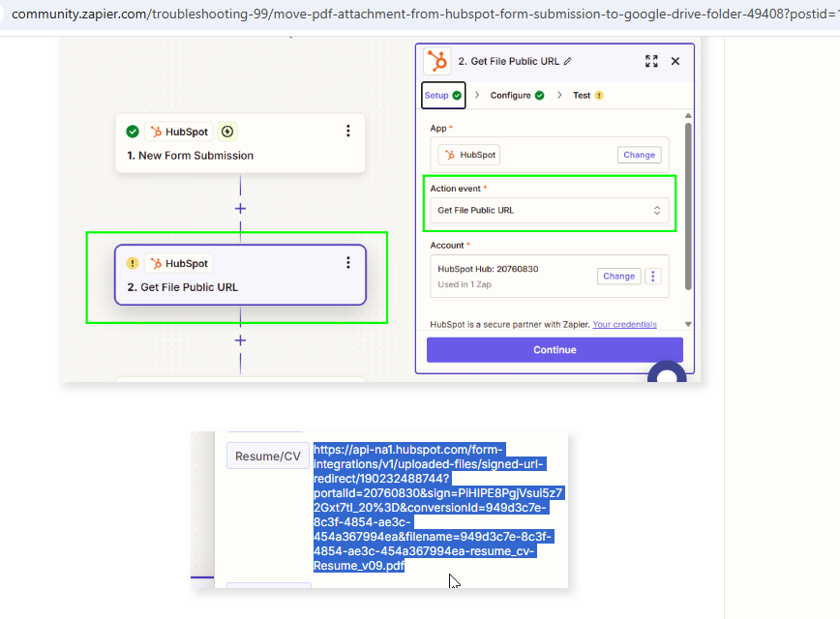840x619 pixels.
Task: Open the Setup tab
Action: click(x=443, y=96)
